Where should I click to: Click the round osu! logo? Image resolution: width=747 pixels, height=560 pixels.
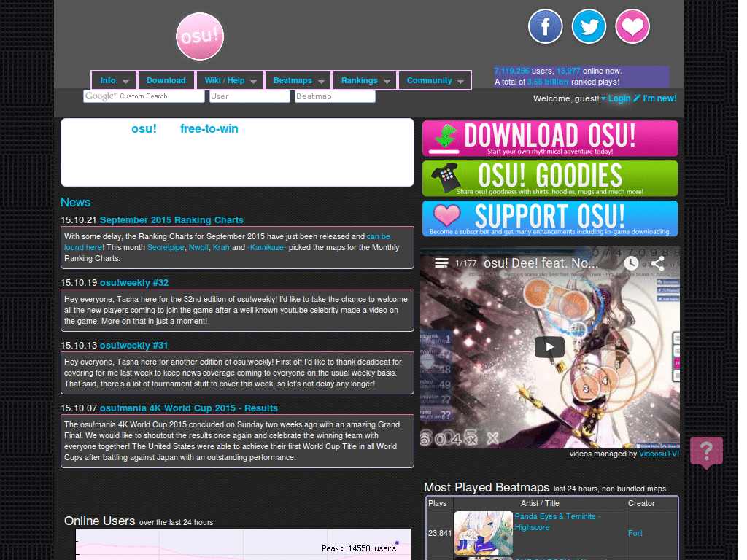click(x=199, y=36)
